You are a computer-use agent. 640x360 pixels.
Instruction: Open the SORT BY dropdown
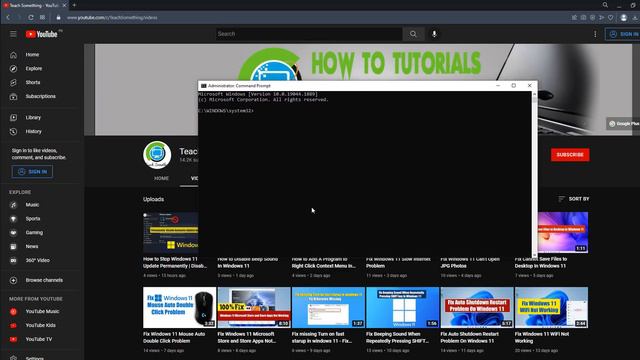coord(573,199)
